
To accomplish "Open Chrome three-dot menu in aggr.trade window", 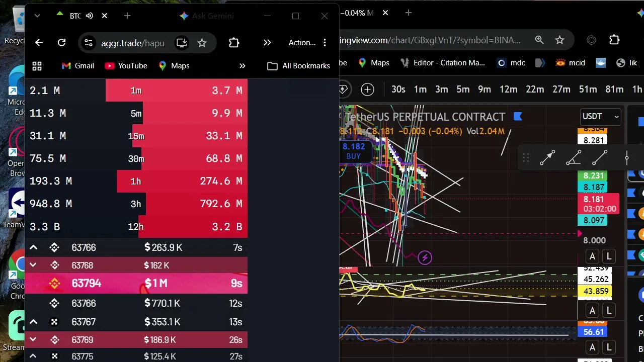I will [325, 43].
